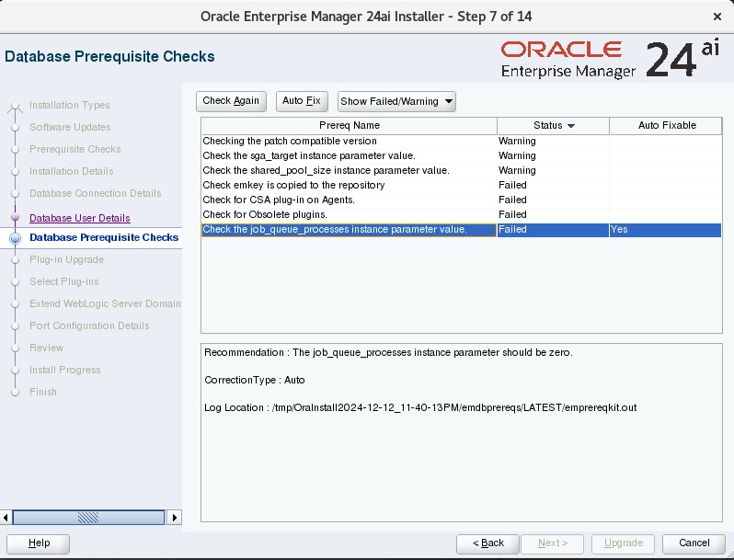
Task: Go Back to previous step
Action: (x=487, y=543)
